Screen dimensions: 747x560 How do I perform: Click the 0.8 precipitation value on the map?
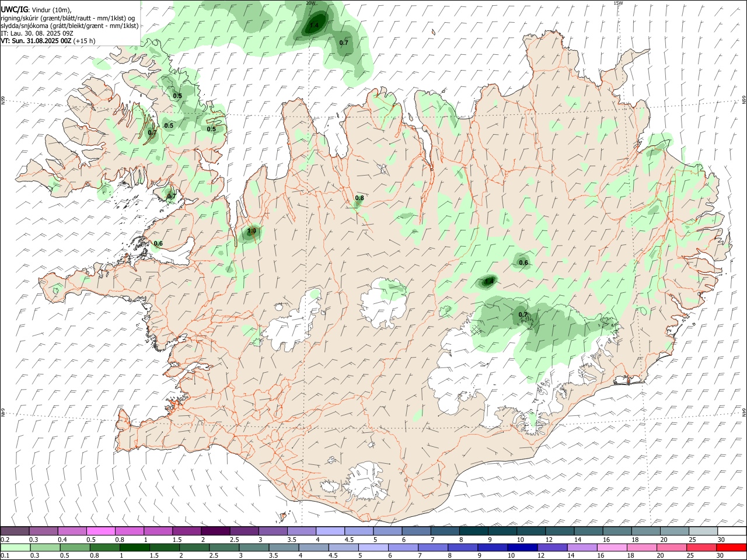359,198
